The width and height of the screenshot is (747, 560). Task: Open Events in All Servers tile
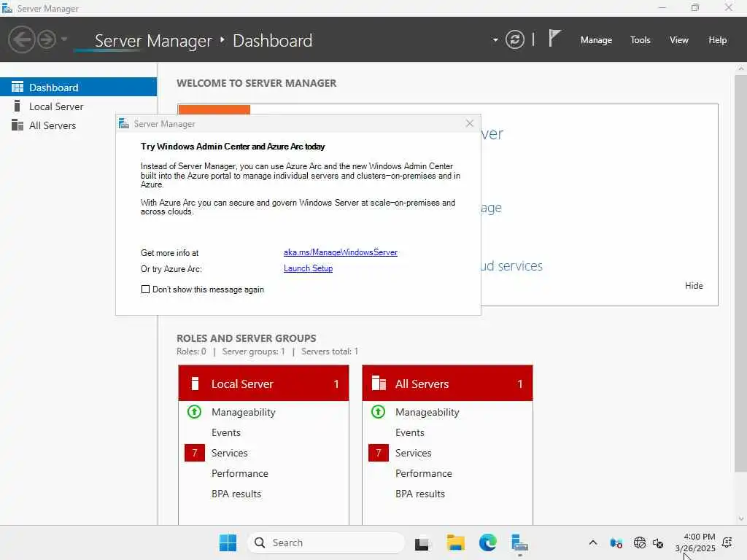point(410,432)
